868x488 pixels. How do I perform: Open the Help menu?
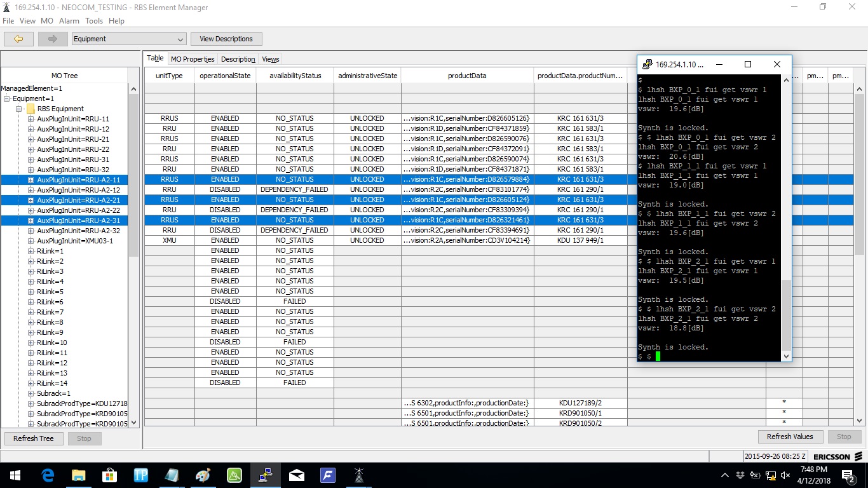tap(116, 21)
